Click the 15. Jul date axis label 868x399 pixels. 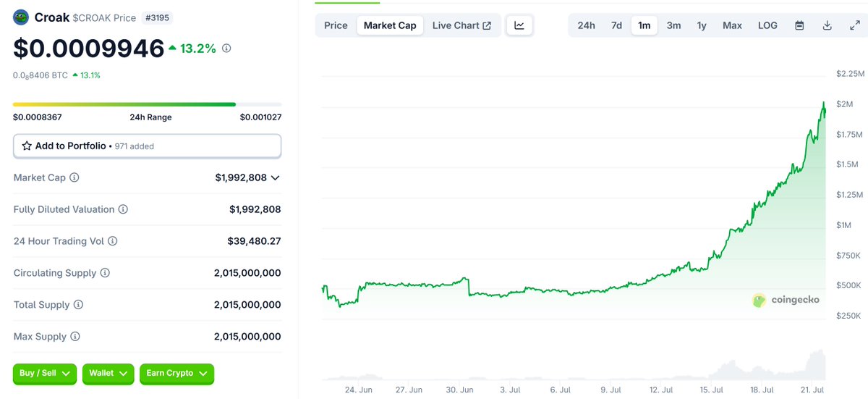712,390
